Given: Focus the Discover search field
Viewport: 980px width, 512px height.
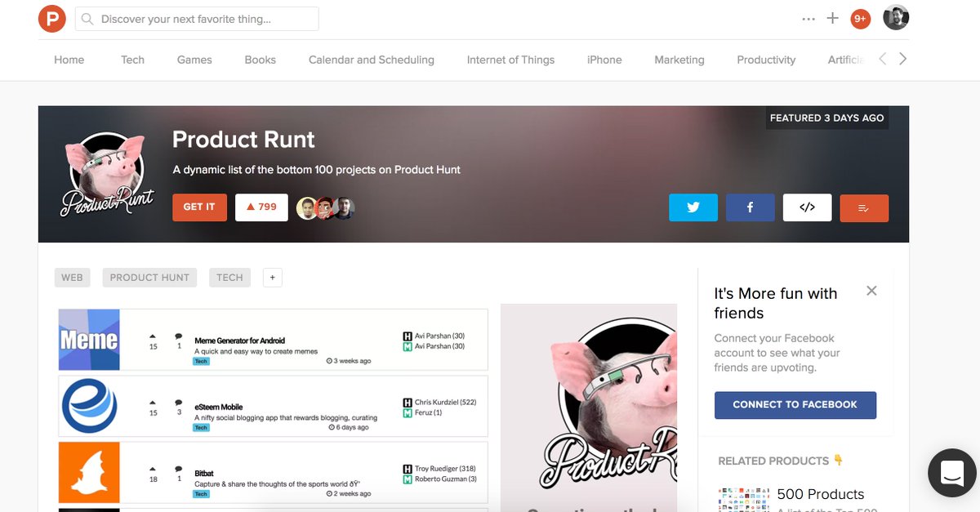Looking at the screenshot, I should click(x=197, y=19).
